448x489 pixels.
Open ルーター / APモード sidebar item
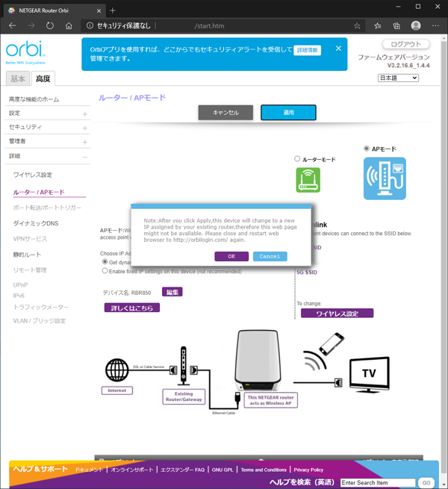click(39, 192)
